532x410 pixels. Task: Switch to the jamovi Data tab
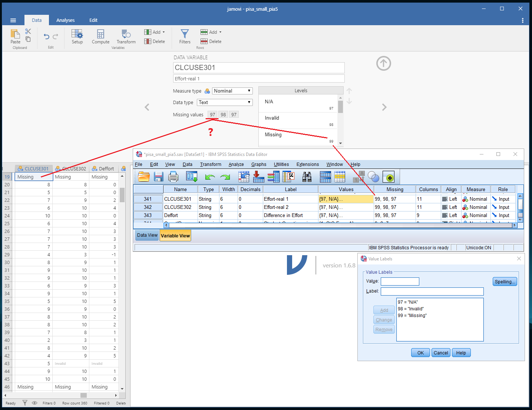point(37,20)
